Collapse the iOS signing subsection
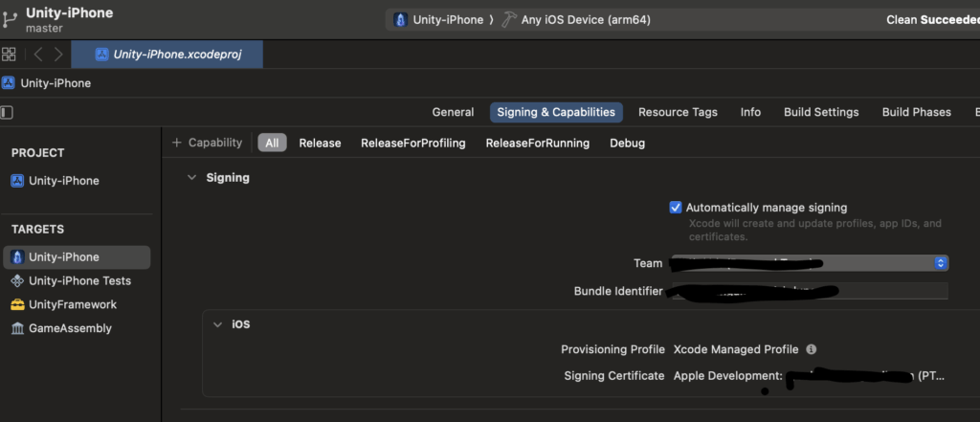Viewport: 980px width, 422px height. (217, 324)
